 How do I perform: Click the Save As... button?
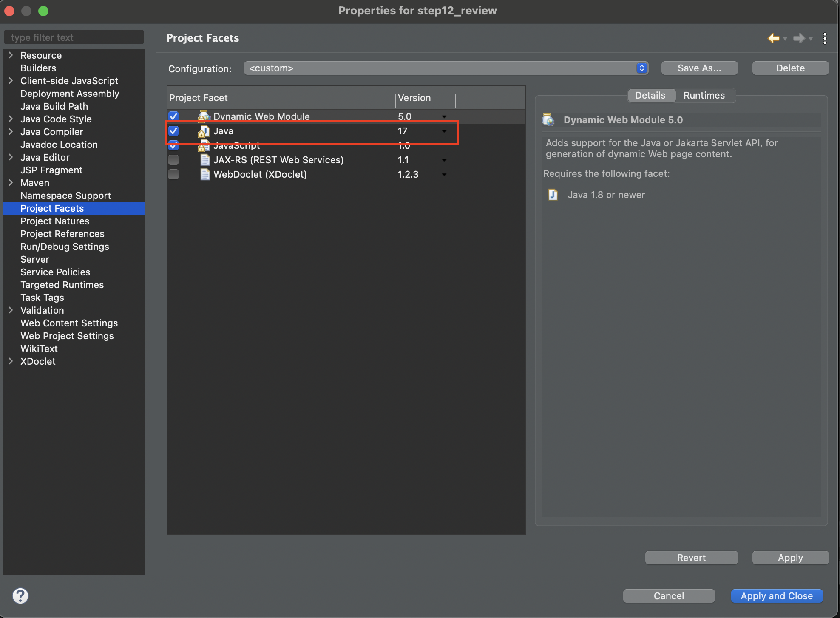699,68
